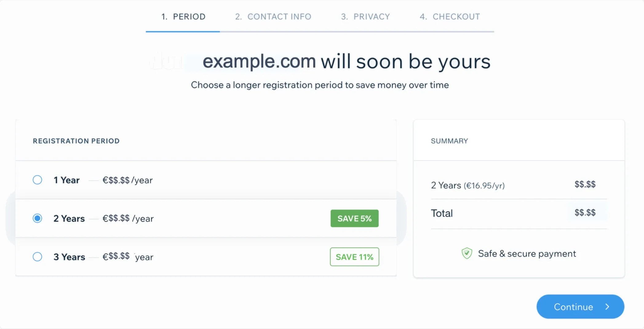Click the Continue button
The width and height of the screenshot is (644, 329).
[x=580, y=307]
